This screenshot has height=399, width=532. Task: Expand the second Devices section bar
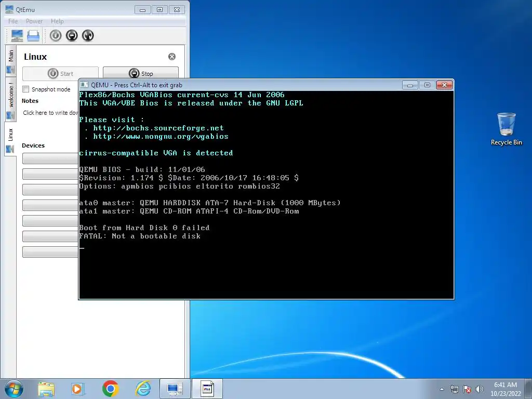50,174
